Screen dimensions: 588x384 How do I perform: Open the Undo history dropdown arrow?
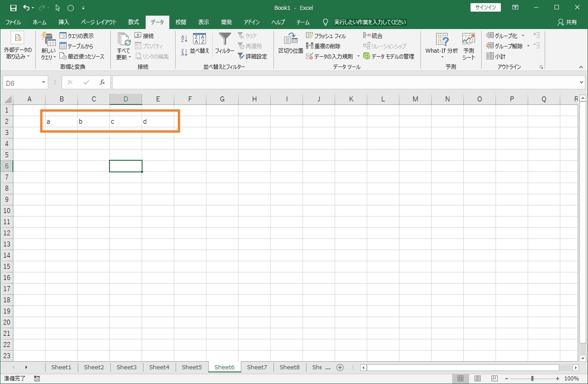coord(33,8)
